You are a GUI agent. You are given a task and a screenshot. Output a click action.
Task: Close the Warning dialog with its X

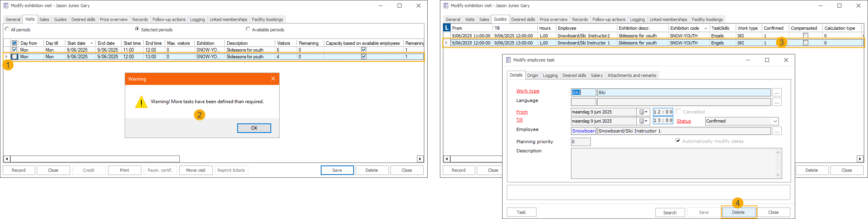tap(273, 79)
